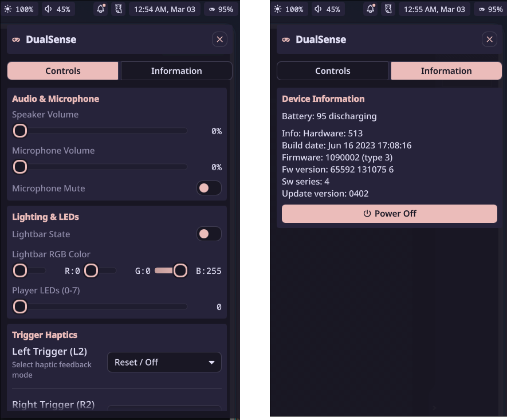This screenshot has width=507, height=420.
Task: Click the 'Info: Hardware: 513' line
Action: (x=322, y=134)
